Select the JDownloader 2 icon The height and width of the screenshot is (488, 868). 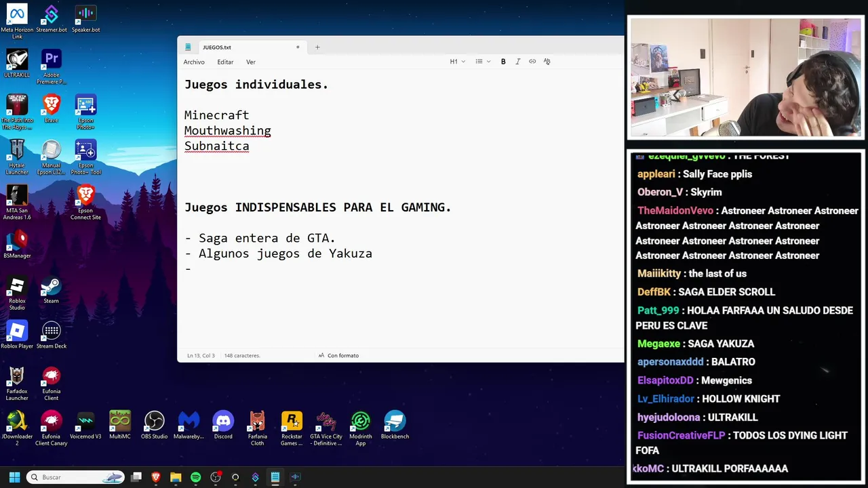point(17,428)
